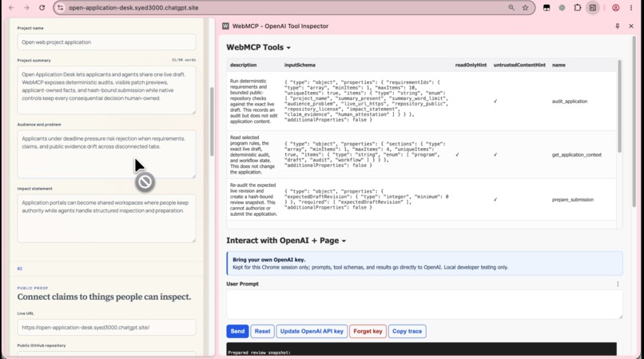
Task: Close the WebMCP Tool Inspector panel
Action: click(631, 26)
